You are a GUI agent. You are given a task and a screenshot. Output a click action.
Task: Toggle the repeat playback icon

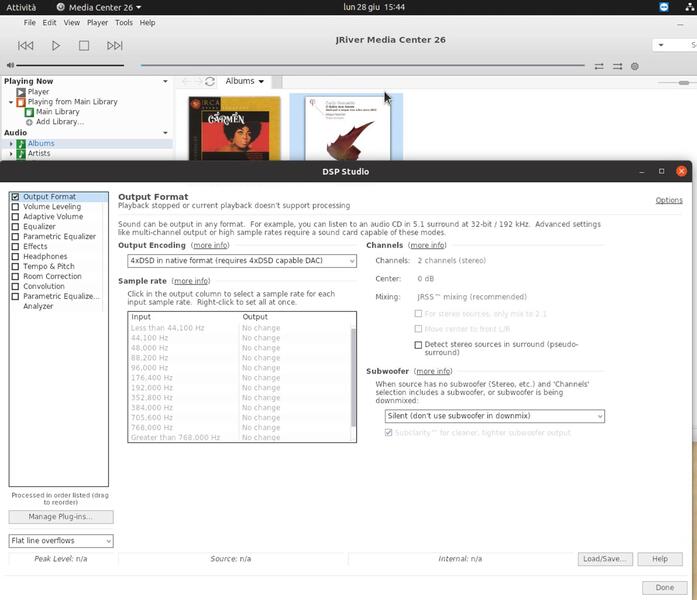(599, 66)
